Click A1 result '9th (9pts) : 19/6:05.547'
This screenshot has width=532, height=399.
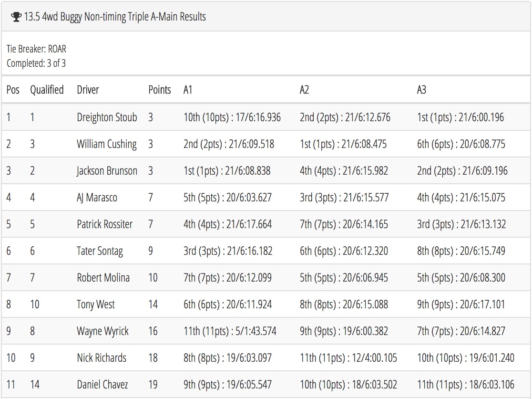pos(228,384)
